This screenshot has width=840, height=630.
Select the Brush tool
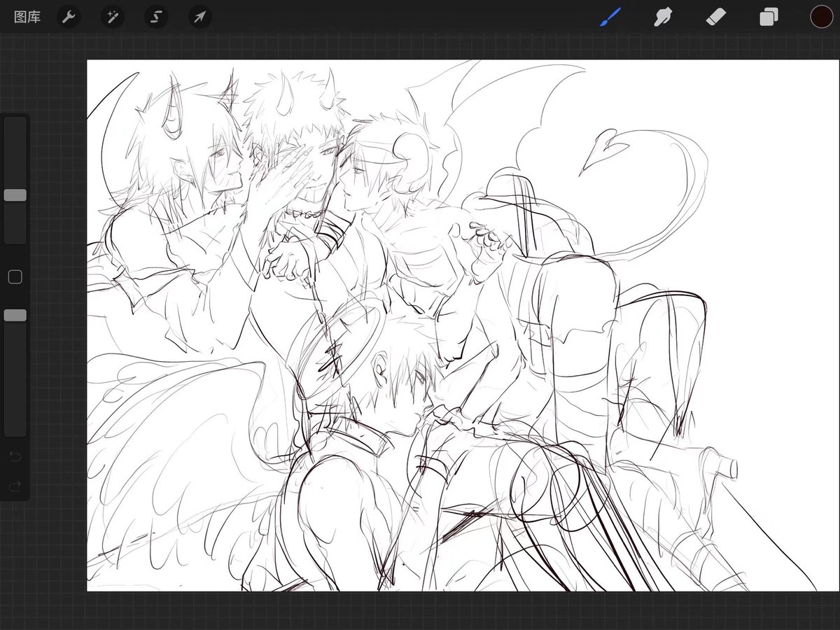pos(610,16)
